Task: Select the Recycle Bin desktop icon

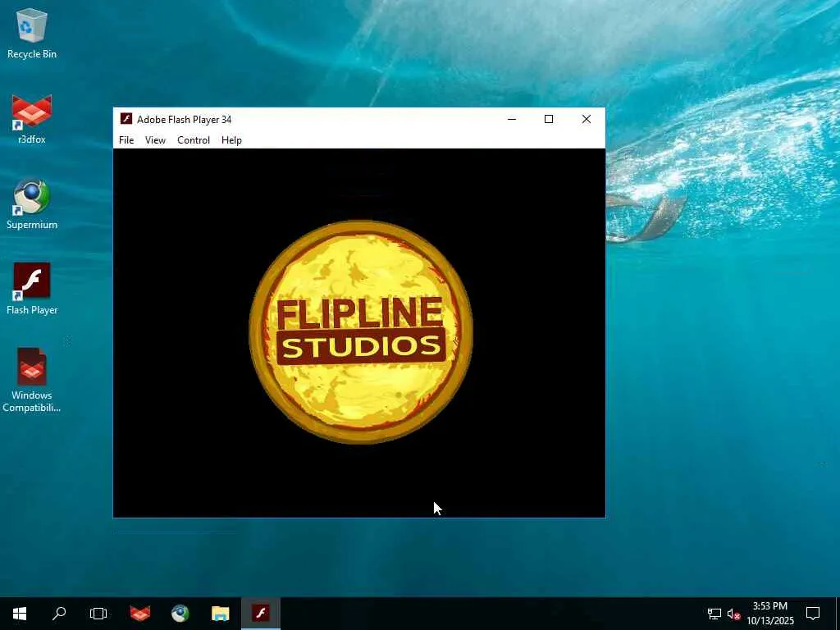Action: [x=32, y=33]
